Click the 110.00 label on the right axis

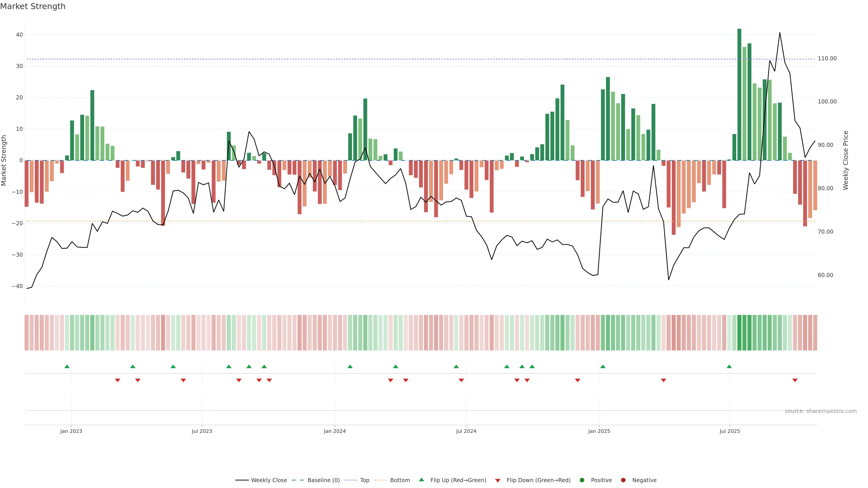point(827,59)
